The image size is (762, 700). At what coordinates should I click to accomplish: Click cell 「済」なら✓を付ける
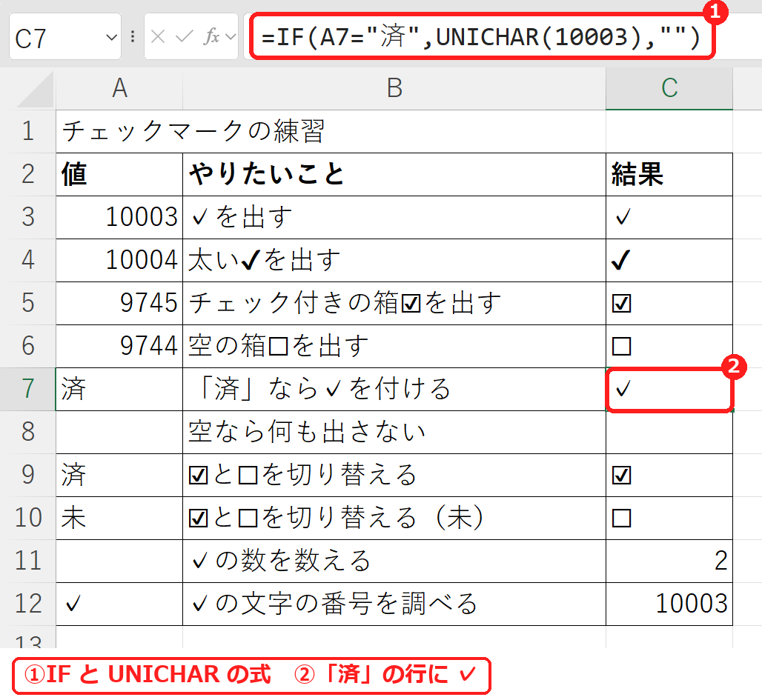(394, 389)
